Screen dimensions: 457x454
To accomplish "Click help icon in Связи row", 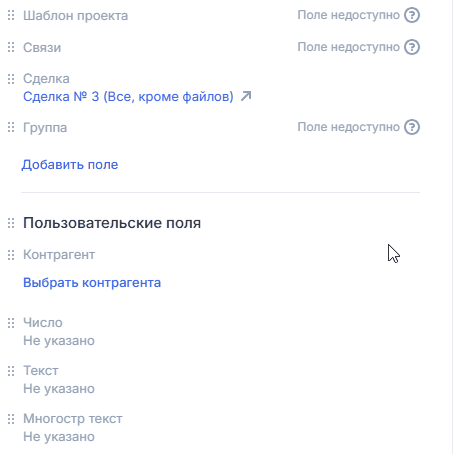I will coord(412,47).
